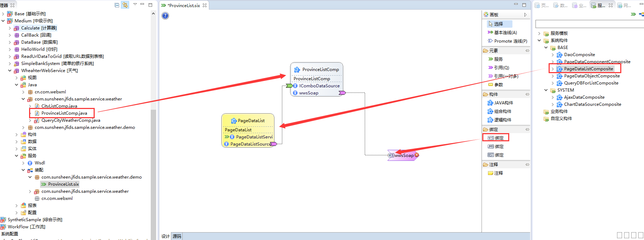Collapse the 绑定 palette drawer header

pos(494,129)
